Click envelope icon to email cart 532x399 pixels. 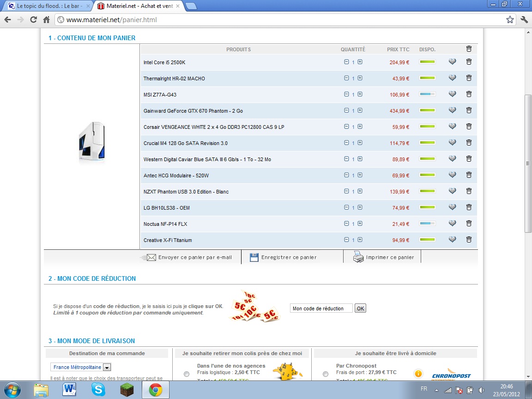pyautogui.click(x=151, y=257)
